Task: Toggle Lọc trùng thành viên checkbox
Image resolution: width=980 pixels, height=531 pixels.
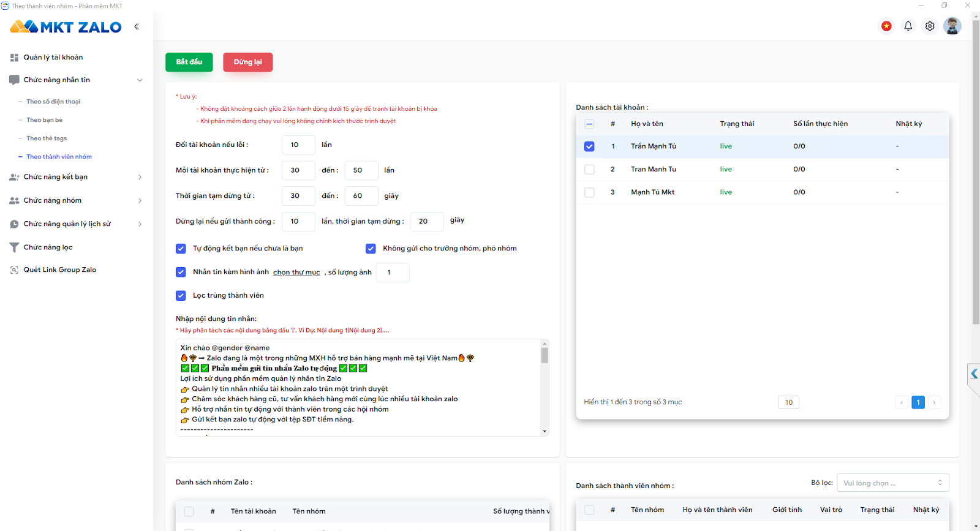Action: pyautogui.click(x=181, y=295)
